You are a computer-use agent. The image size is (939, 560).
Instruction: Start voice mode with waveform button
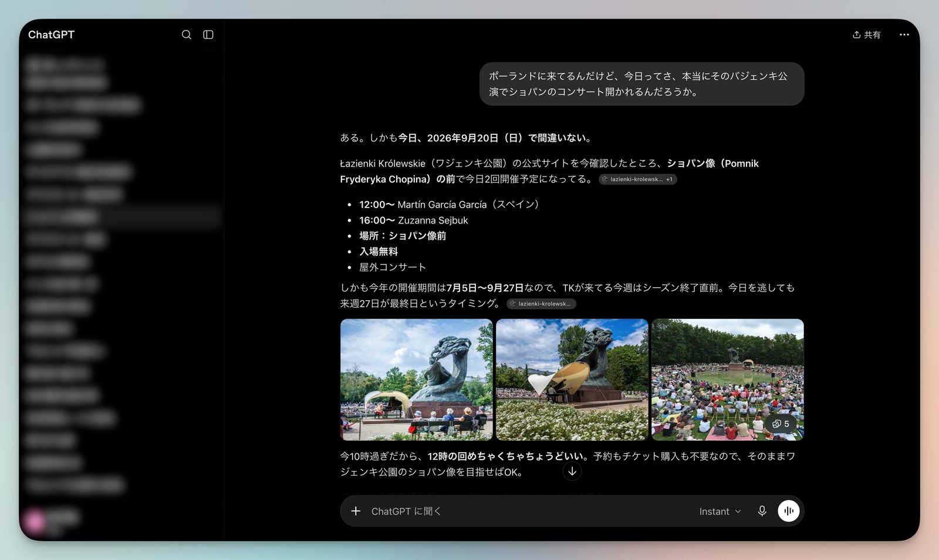click(789, 511)
